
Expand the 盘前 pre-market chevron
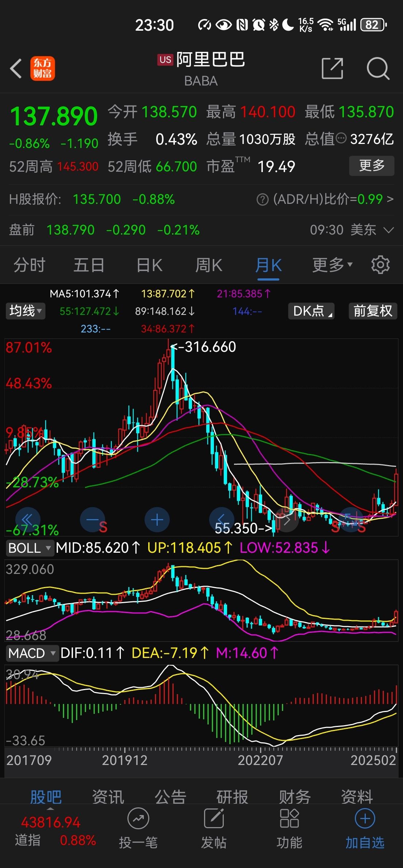[389, 230]
